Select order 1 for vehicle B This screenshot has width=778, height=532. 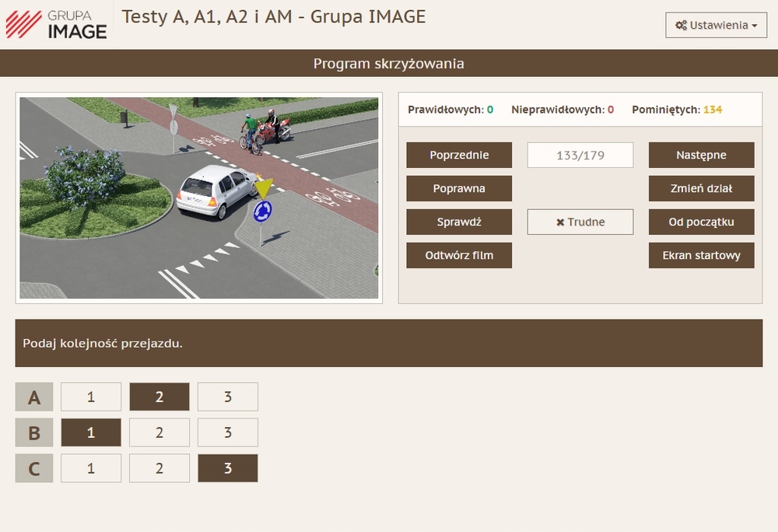click(x=91, y=432)
